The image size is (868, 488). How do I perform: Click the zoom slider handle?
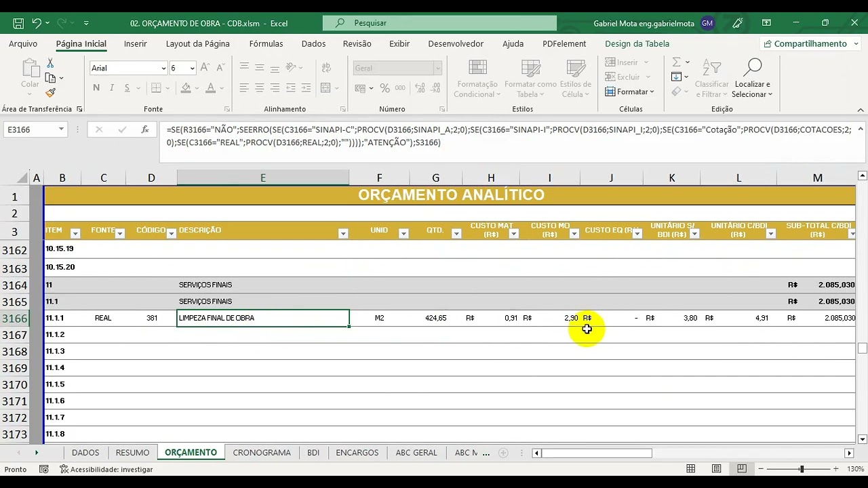pos(802,469)
